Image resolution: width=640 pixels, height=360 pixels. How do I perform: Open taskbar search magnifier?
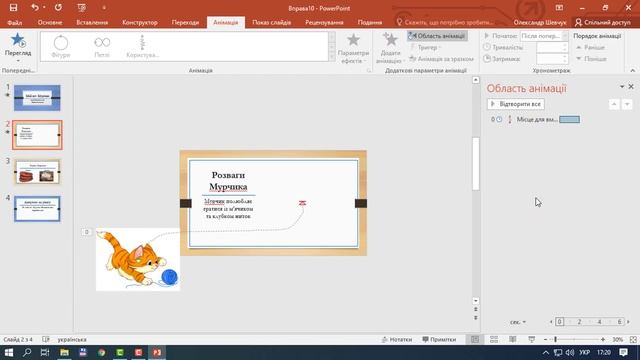(x=27, y=352)
